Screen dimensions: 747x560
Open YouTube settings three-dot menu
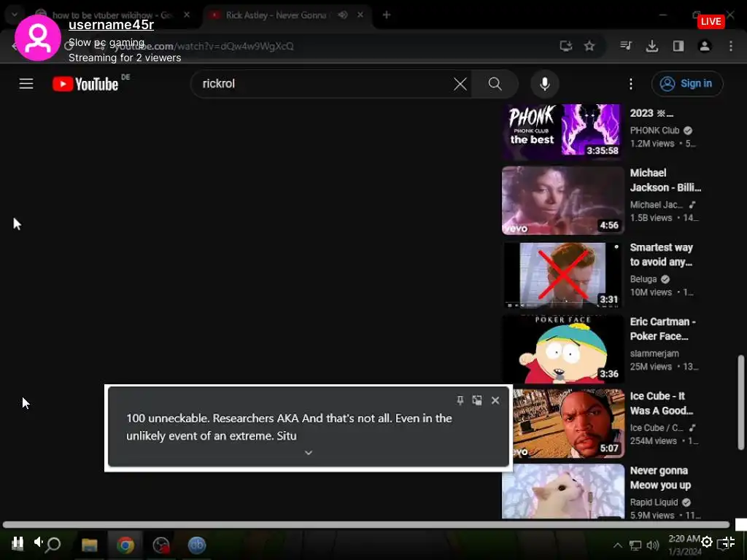631,84
